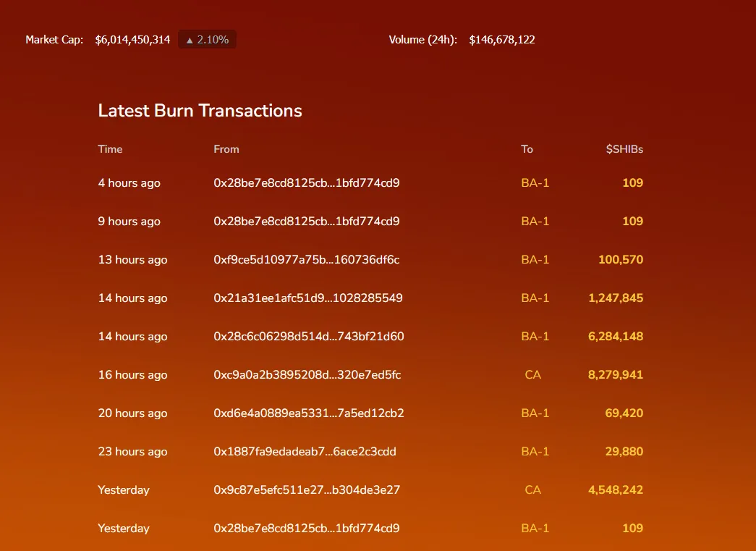Click address 0xd6e4a0889ea5331...7a5ed12cb2
The width and height of the screenshot is (756, 551).
[308, 413]
